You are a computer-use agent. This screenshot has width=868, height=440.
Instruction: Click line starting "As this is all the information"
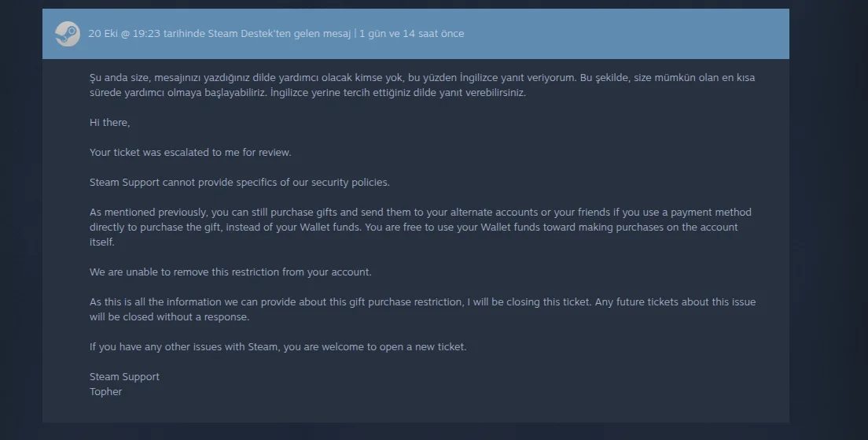422,302
